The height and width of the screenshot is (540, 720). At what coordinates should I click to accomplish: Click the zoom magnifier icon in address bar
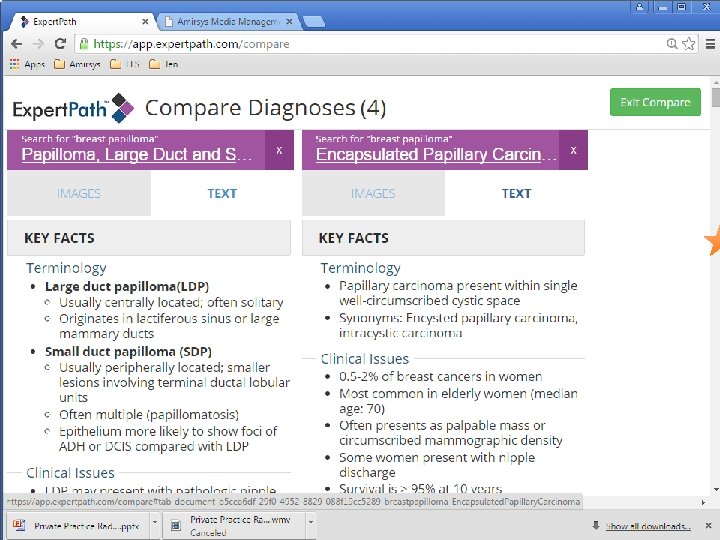[671, 44]
